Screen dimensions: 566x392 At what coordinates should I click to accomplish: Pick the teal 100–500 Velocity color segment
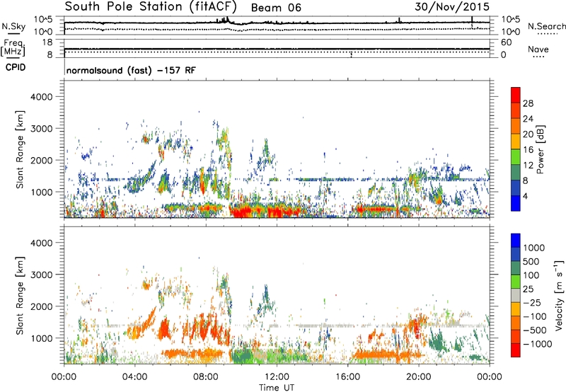point(516,268)
